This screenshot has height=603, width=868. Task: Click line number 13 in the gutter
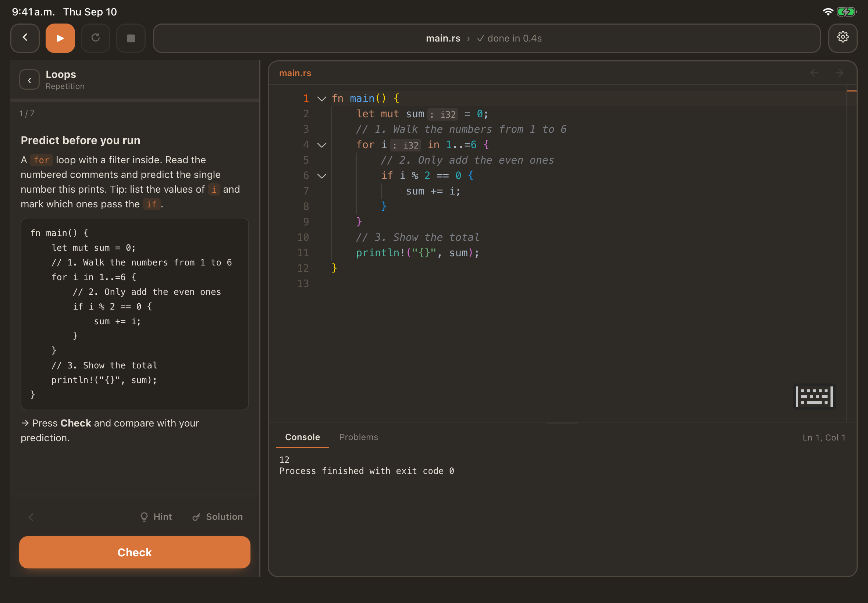[x=303, y=284]
